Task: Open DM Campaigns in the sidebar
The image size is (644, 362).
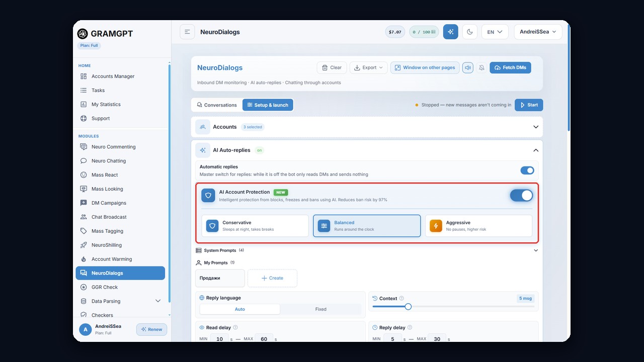Action: point(120,203)
